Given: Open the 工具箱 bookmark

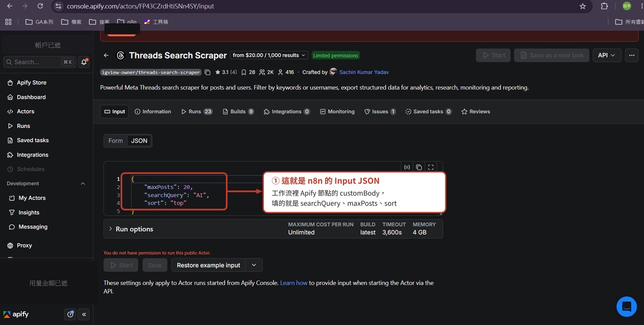Looking at the screenshot, I should (x=156, y=22).
